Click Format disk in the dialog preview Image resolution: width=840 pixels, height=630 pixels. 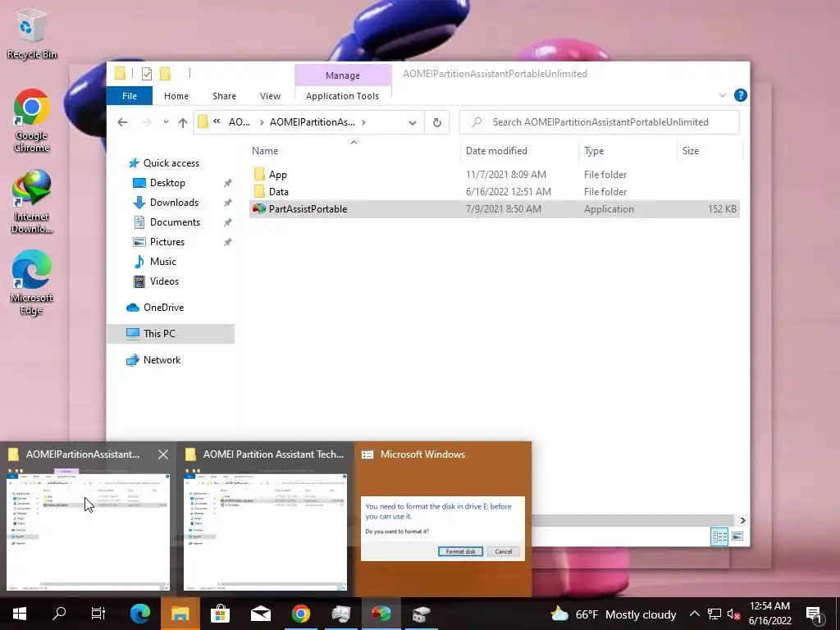[x=461, y=551]
